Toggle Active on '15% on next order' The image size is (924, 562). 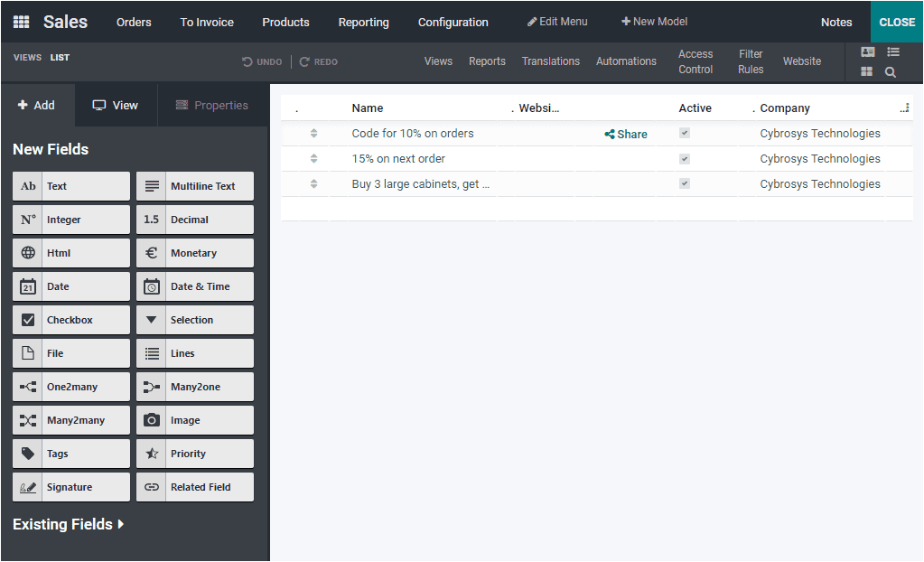pos(685,157)
